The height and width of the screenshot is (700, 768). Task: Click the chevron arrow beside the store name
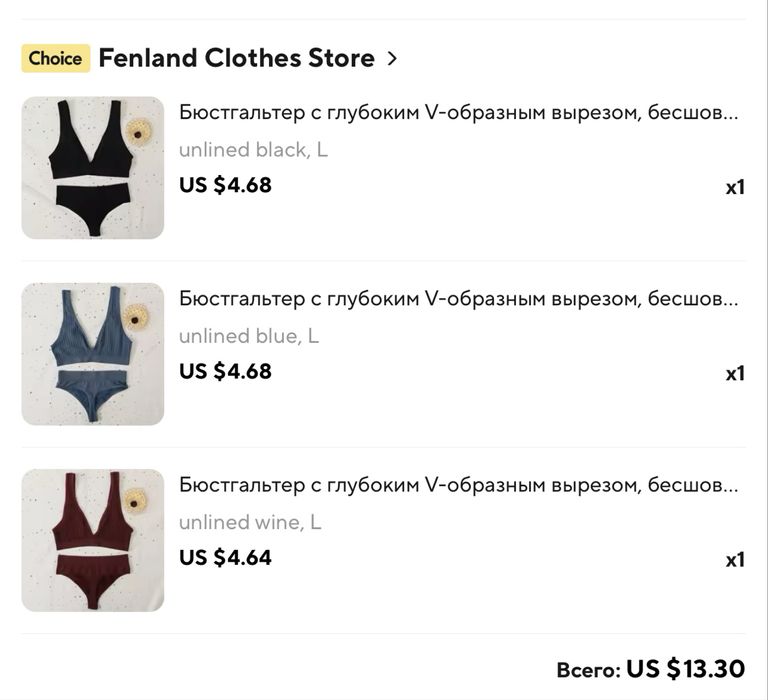[x=392, y=58]
